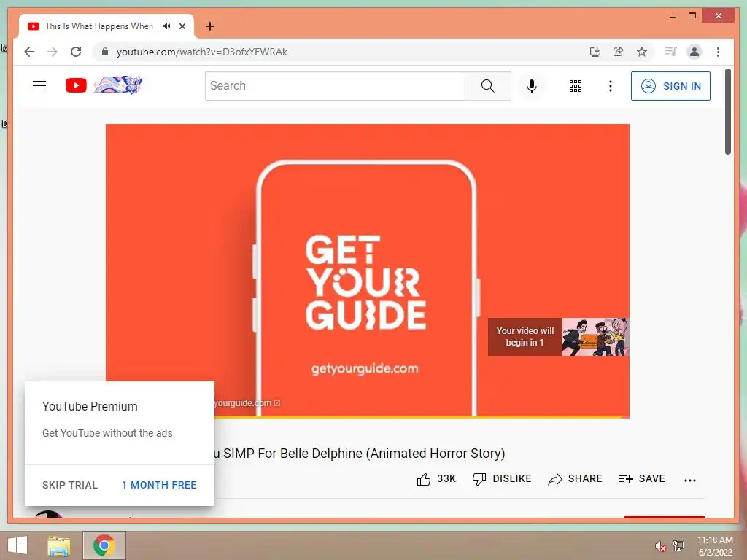Screen dimensions: 747x560
Task: Mute the tab using the speaker icon
Action: 167,26
